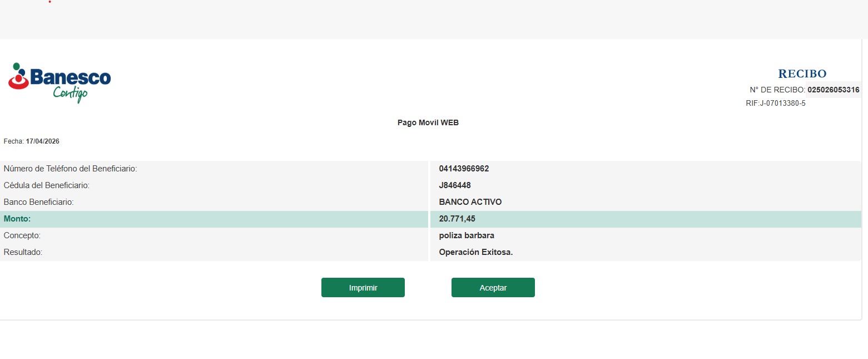
Task: Confirm receipt with the Aceptar button
Action: (493, 288)
